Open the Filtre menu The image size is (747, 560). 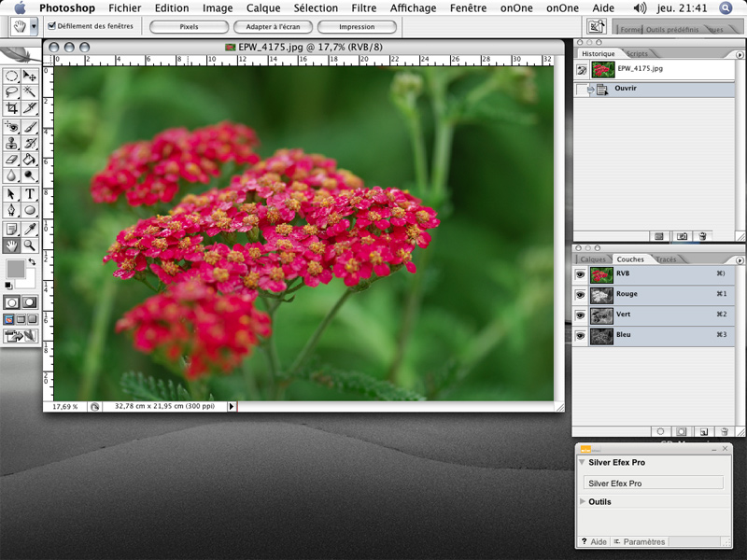coord(364,8)
